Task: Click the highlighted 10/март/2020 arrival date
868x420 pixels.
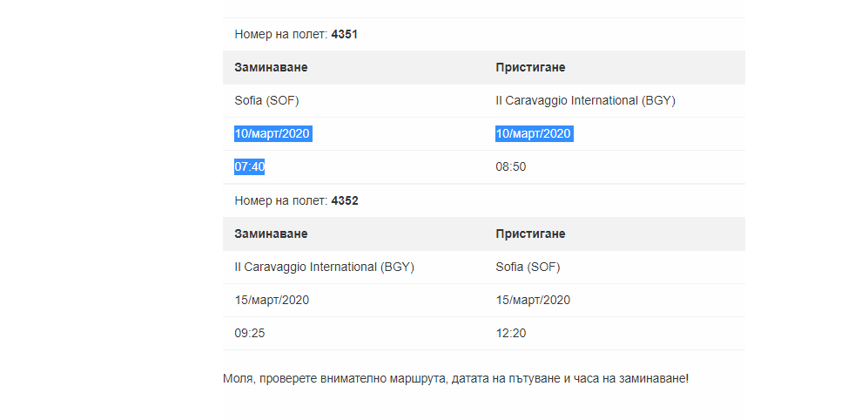Action: pyautogui.click(x=534, y=134)
